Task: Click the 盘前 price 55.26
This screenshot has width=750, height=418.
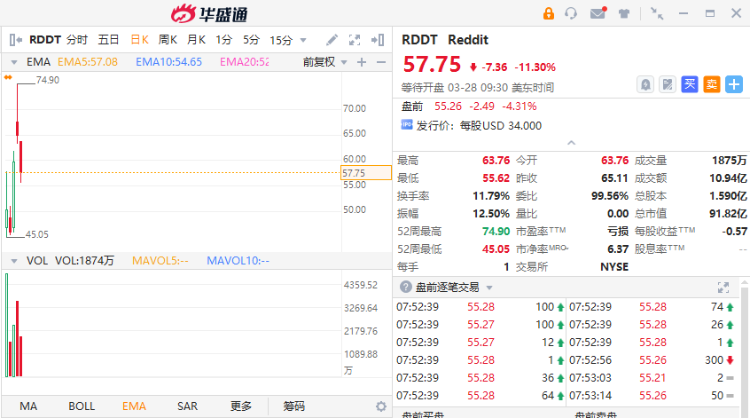Action: (448, 106)
